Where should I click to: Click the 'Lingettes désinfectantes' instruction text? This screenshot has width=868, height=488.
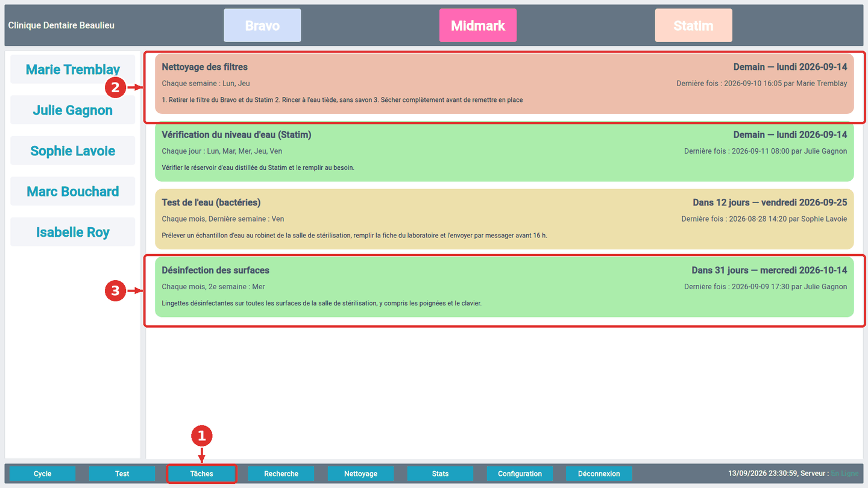[x=322, y=303]
